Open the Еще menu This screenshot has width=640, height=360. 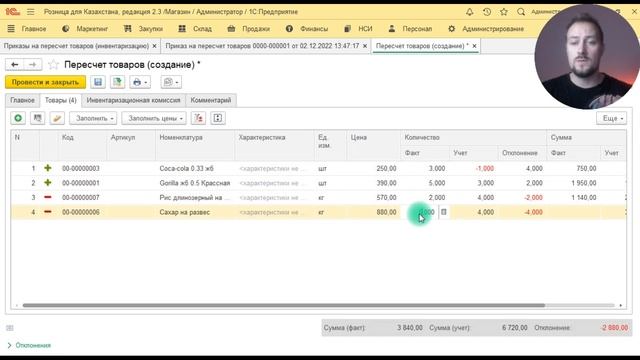click(611, 118)
